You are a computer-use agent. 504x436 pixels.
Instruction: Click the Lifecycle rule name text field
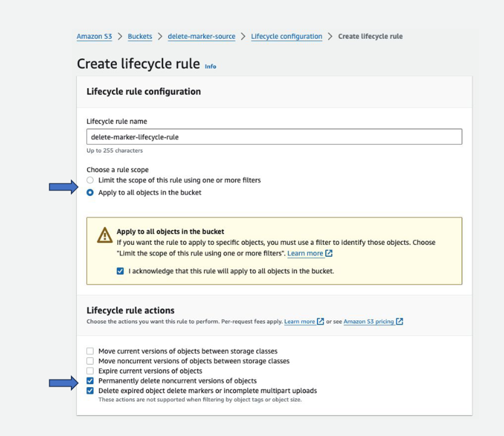tap(275, 137)
